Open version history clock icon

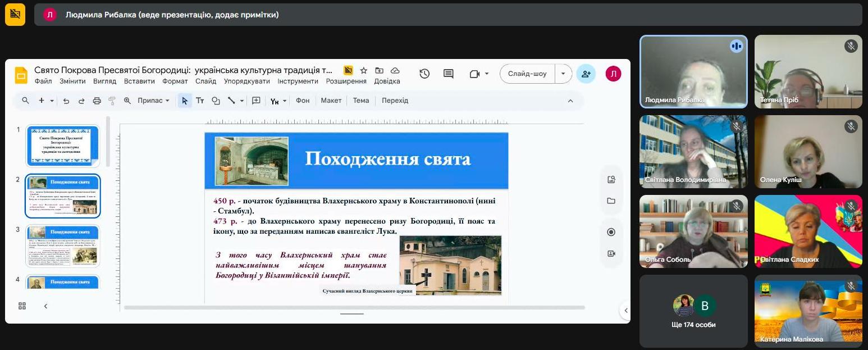pyautogui.click(x=424, y=74)
